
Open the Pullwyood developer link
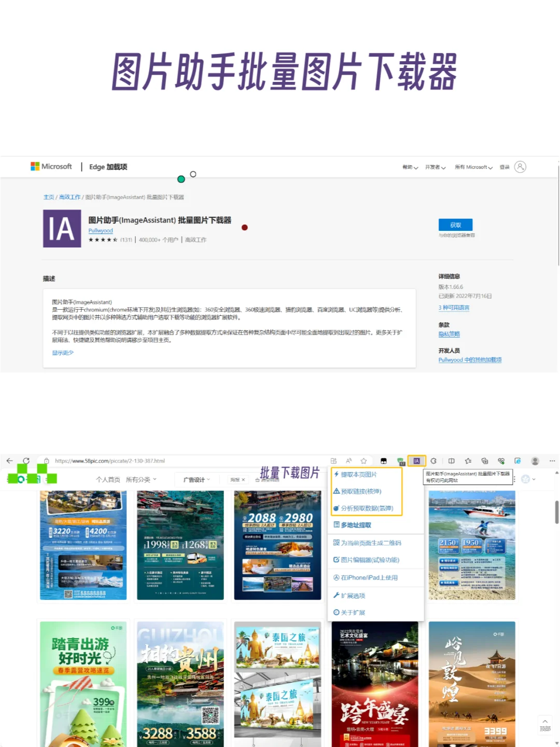[x=100, y=230]
